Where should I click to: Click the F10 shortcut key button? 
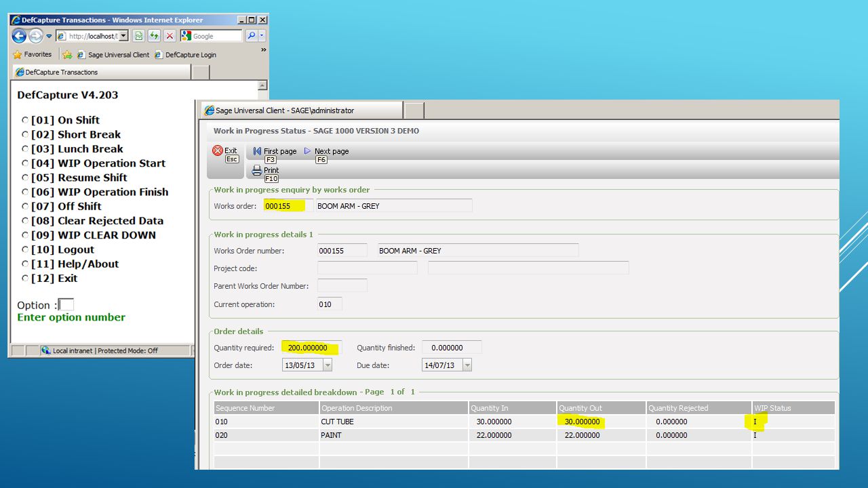(x=271, y=179)
